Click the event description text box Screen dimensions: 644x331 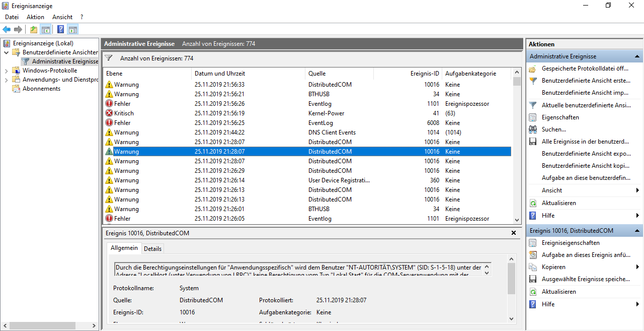tap(302, 271)
